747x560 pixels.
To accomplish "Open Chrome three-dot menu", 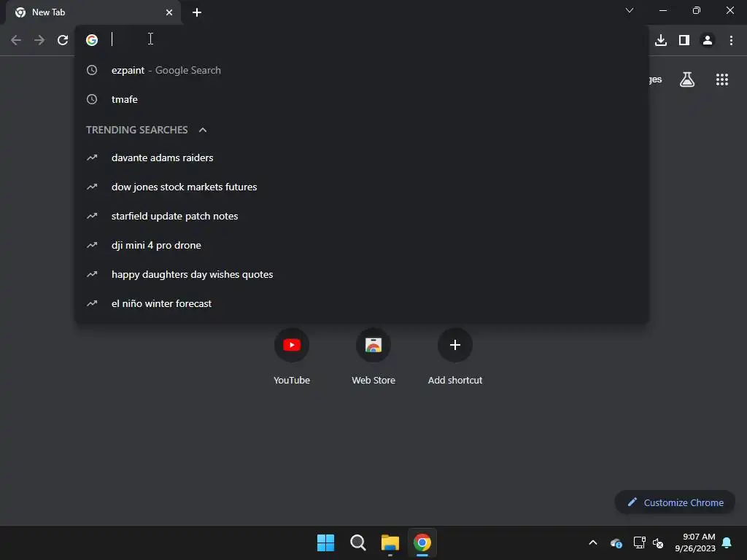I will click(x=731, y=40).
